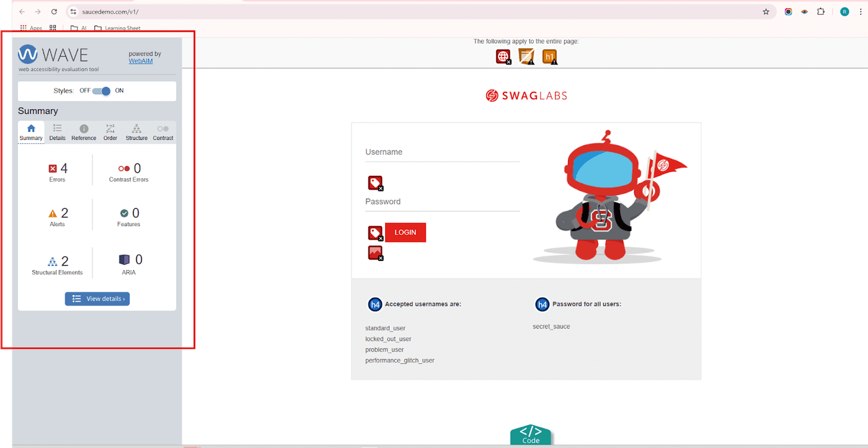Image resolution: width=868 pixels, height=448 pixels.
Task: Click the performance_glitch_user text
Action: 400,360
